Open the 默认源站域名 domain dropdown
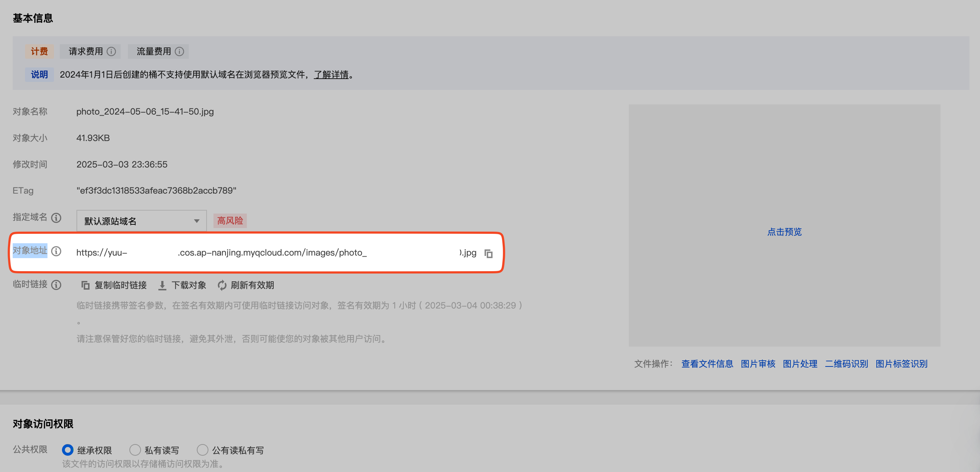 click(141, 221)
